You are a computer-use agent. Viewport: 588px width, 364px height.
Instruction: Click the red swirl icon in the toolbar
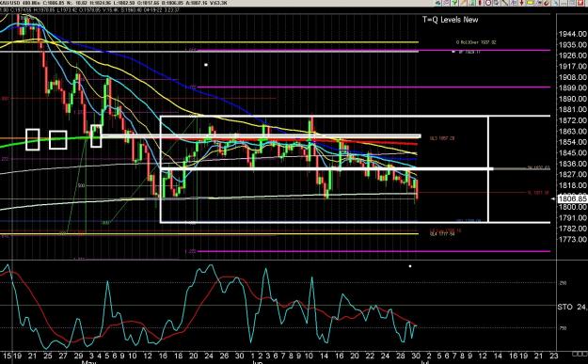(547, 3)
